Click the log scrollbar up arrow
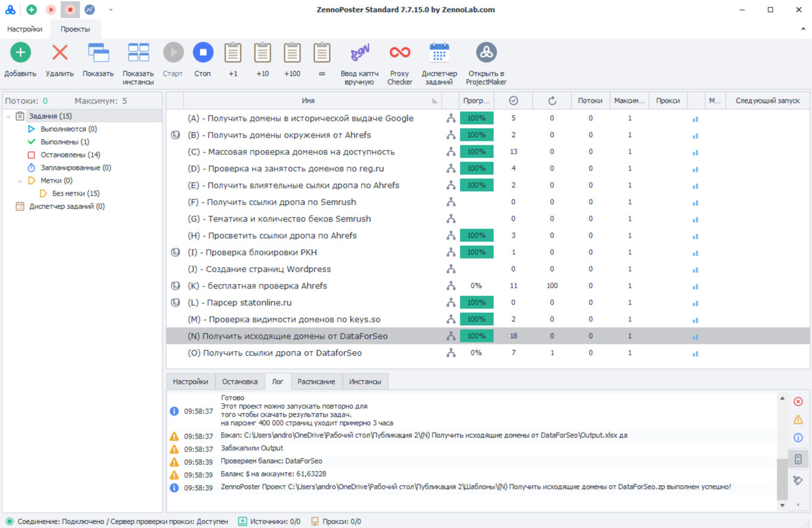 (x=782, y=398)
